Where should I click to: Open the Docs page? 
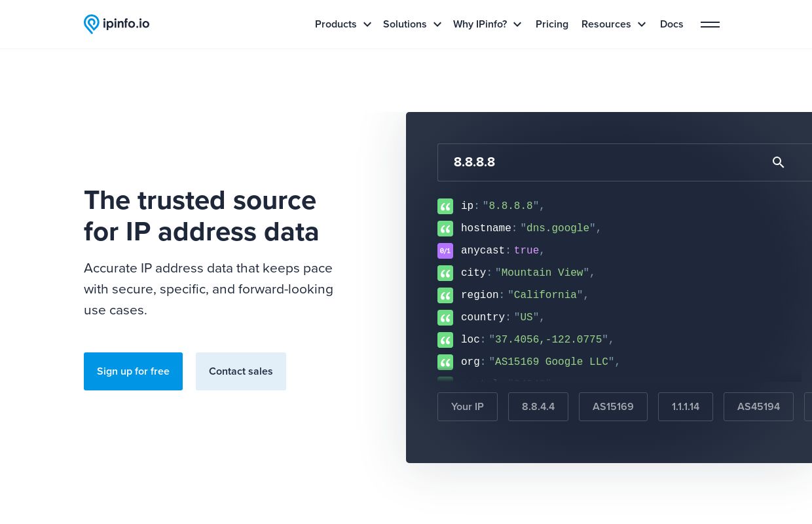671,24
